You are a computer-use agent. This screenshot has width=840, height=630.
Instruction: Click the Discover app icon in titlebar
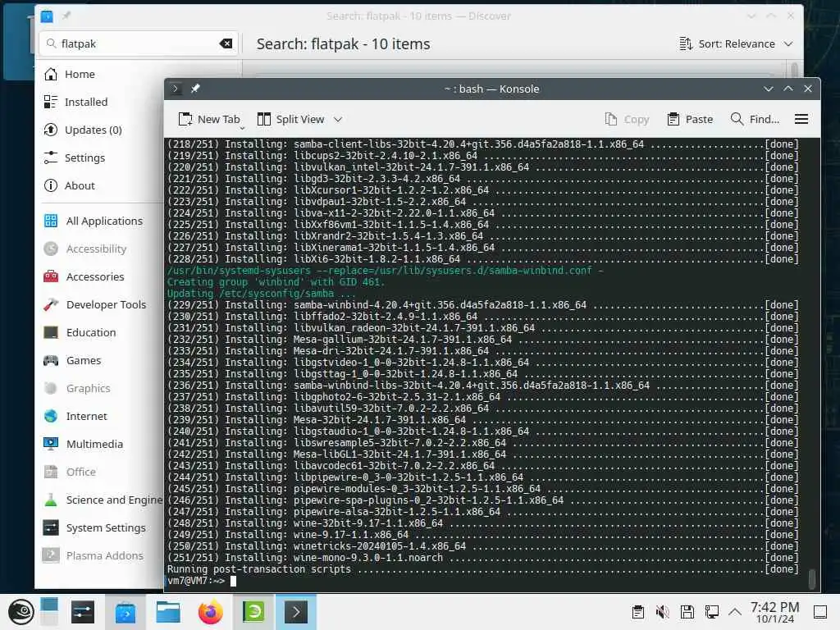click(47, 16)
